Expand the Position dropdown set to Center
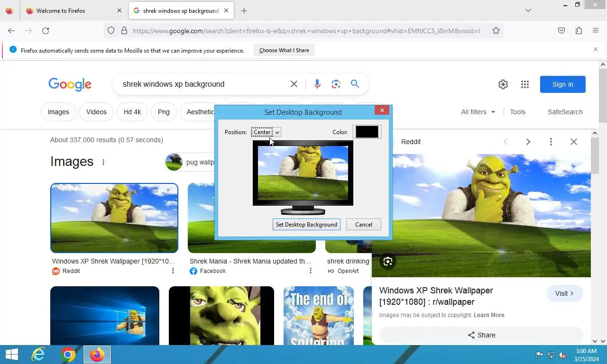This screenshot has width=607, height=364. 266,132
